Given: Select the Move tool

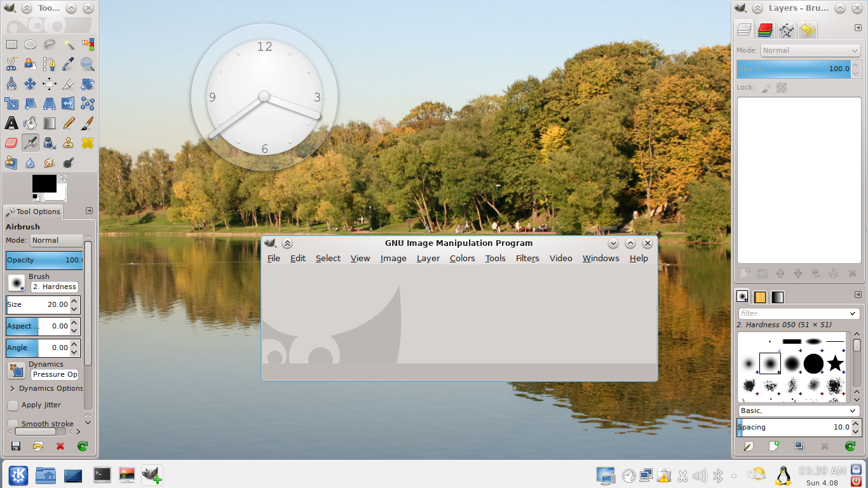Looking at the screenshot, I should [31, 84].
